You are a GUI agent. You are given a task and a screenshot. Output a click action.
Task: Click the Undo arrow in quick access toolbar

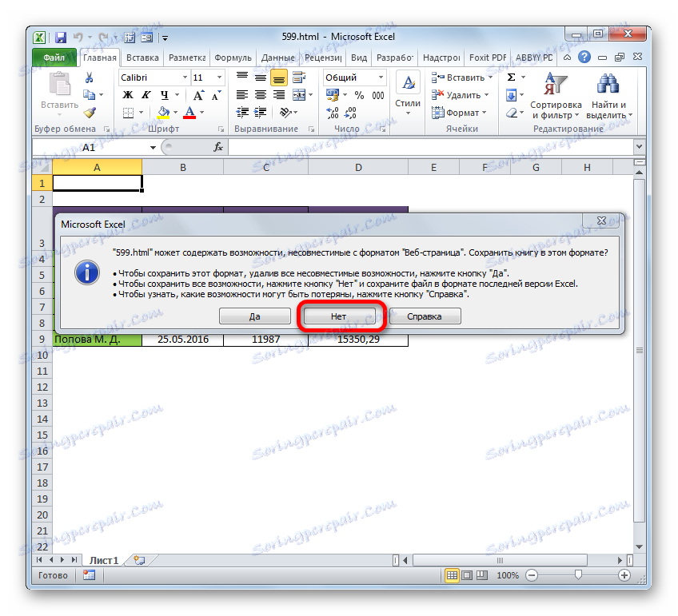tap(78, 38)
